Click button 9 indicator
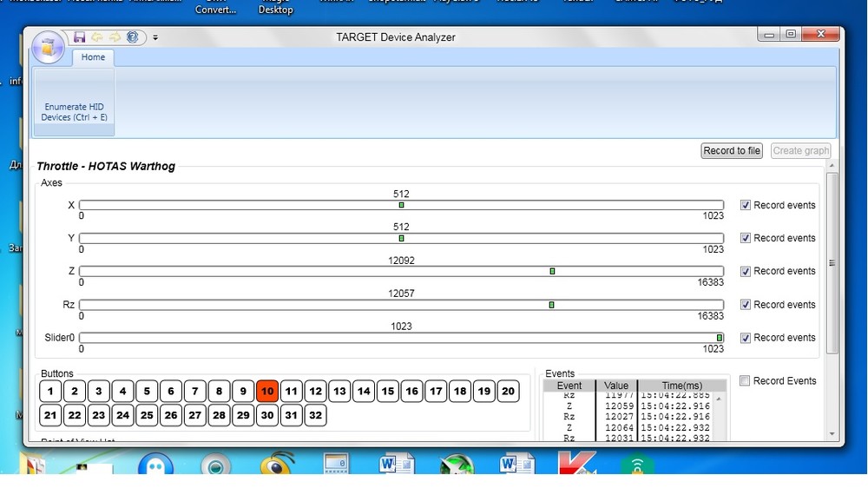The height and width of the screenshot is (495, 868). coord(243,391)
